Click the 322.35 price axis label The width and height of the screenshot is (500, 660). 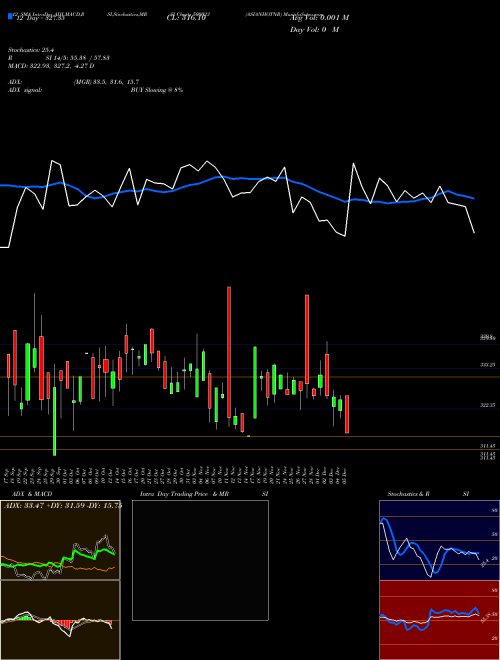click(x=488, y=405)
